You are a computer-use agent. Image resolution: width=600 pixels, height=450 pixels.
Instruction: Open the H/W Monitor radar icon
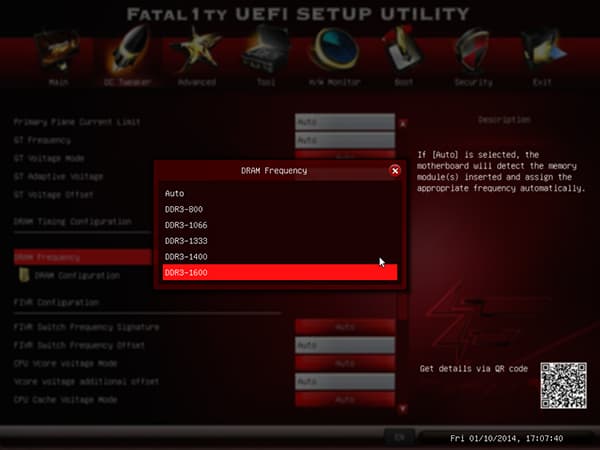click(x=335, y=50)
